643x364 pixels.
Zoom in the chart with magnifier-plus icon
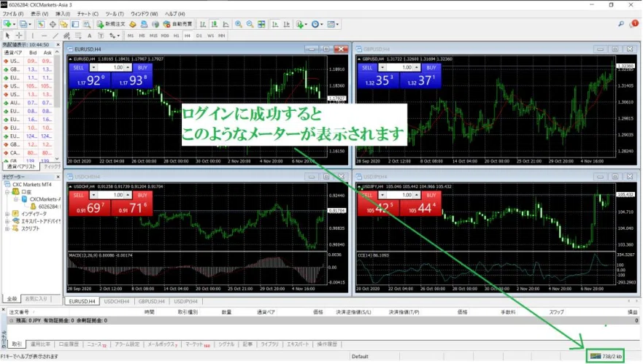tap(238, 24)
